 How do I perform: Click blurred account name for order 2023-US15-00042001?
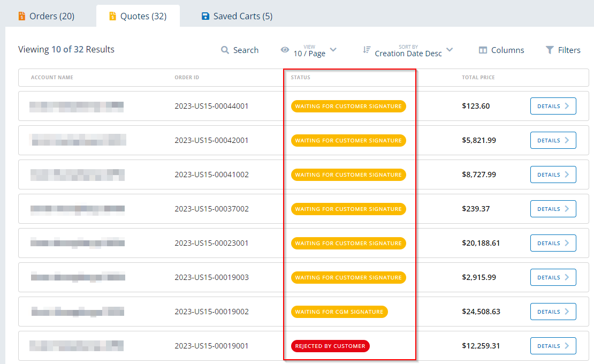point(78,140)
